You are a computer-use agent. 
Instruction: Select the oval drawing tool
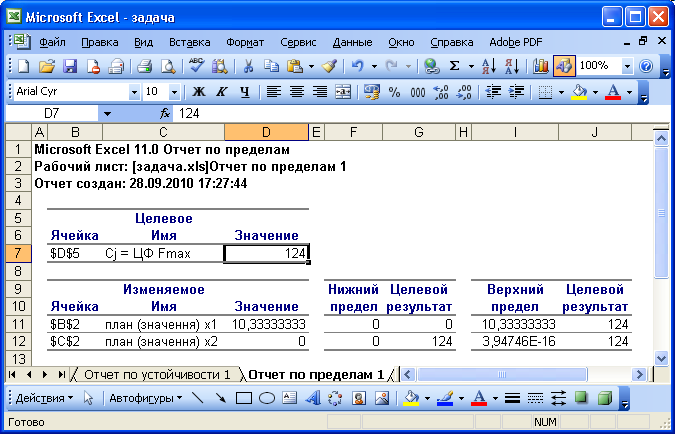[x=267, y=398]
